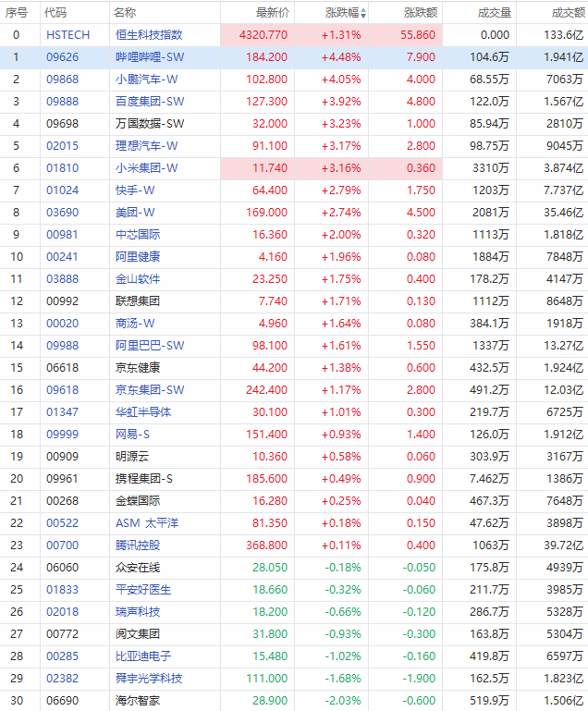The height and width of the screenshot is (711, 588).
Task: Open 百度集团-SW stock entry
Action: pos(150,102)
